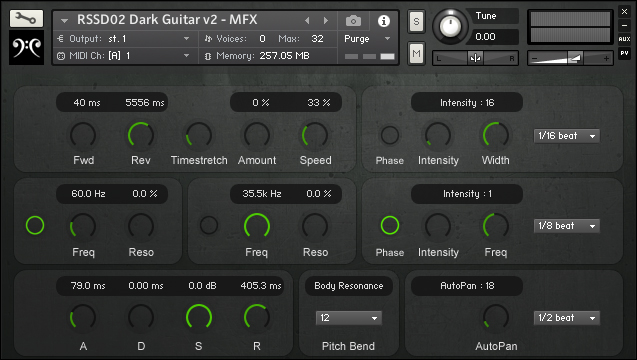Toggle Phase button next to Width knob
The width and height of the screenshot is (637, 360).
[x=390, y=135]
